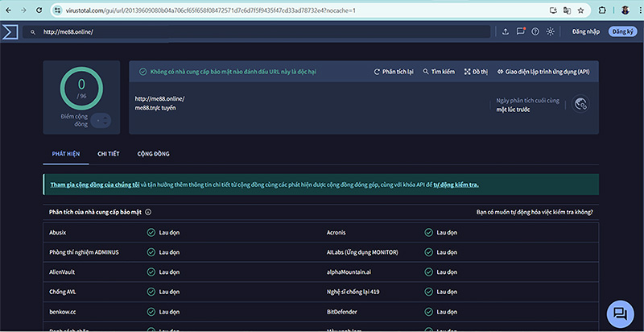
Task: Click the VirusTotal logo
Action: [x=10, y=32]
